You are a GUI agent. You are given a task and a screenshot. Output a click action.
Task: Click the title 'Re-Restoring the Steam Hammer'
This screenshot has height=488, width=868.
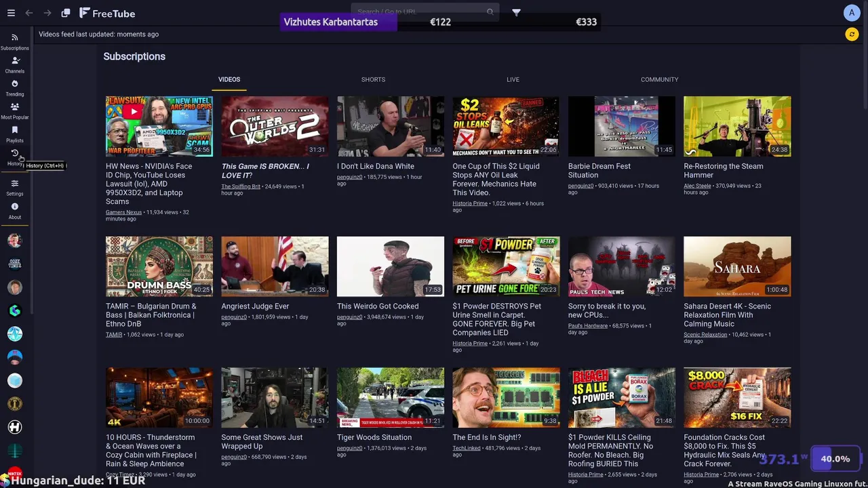click(x=724, y=171)
